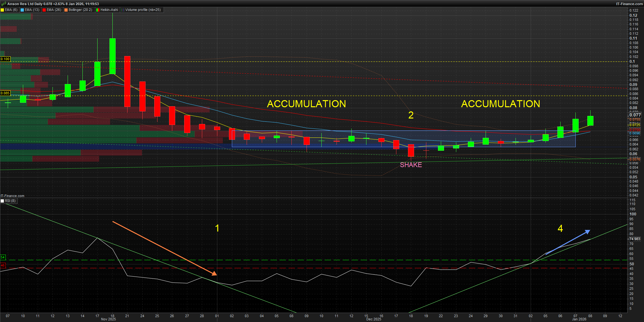Click the green 54 RSI level tag
This screenshot has height=322, width=644.
pos(3,258)
